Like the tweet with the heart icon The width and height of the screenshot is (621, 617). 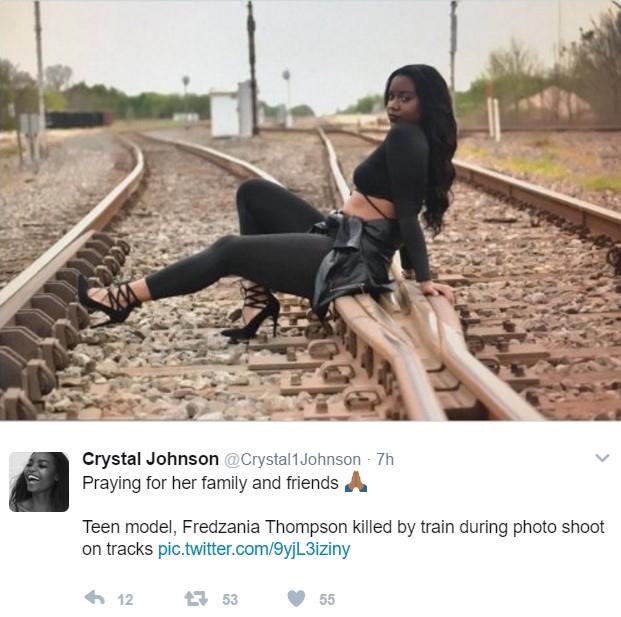click(x=296, y=598)
